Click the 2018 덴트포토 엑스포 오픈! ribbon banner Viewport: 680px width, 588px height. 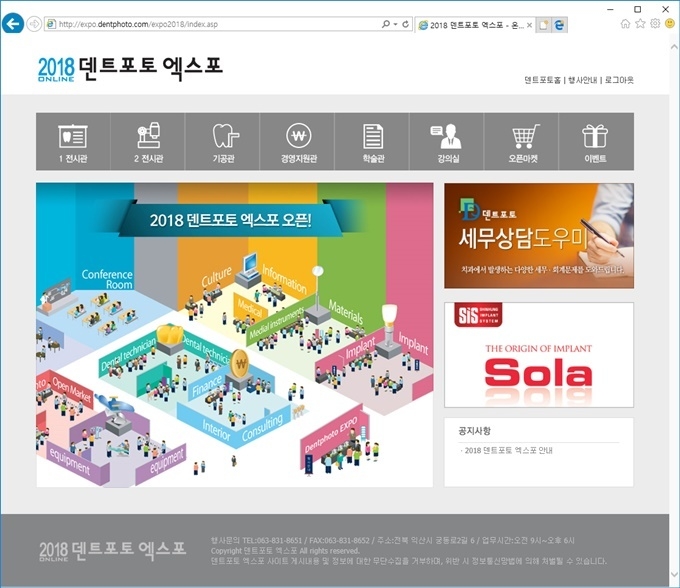tap(230, 220)
